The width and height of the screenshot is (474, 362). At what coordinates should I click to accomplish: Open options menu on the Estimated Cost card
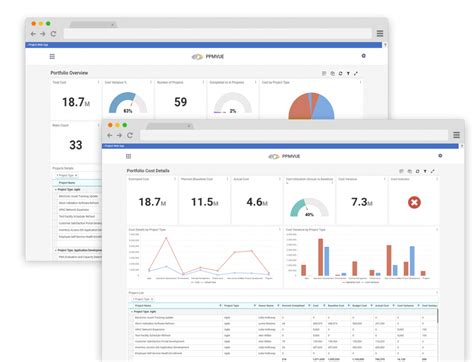(x=175, y=179)
